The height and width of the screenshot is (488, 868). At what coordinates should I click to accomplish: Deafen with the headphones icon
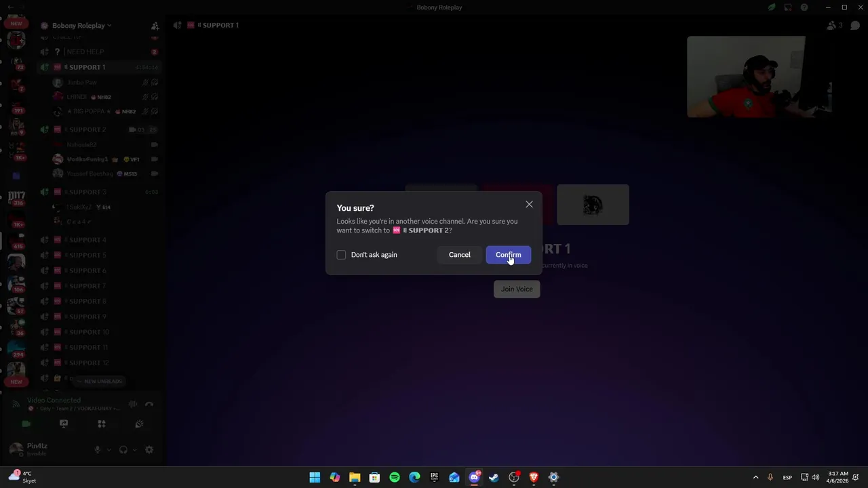(123, 450)
